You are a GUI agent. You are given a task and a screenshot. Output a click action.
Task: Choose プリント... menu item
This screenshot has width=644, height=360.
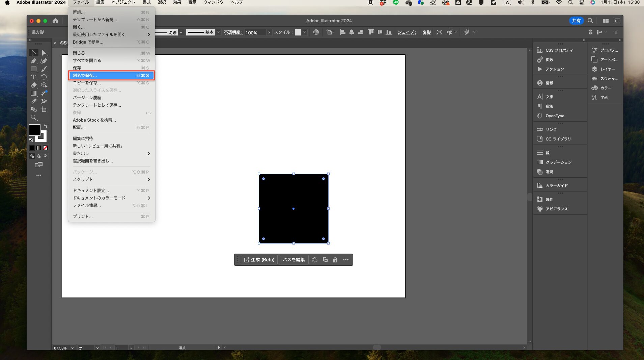(111, 216)
